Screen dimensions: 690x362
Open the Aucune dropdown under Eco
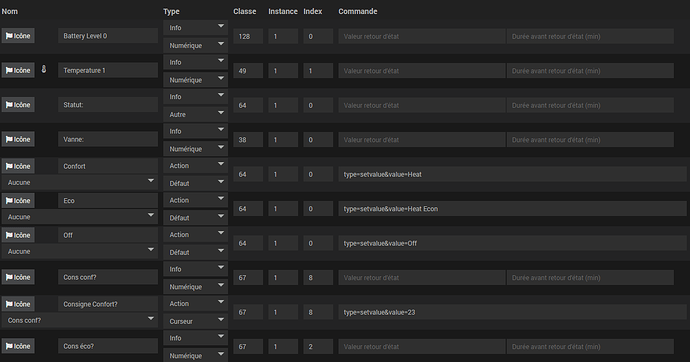point(80,216)
